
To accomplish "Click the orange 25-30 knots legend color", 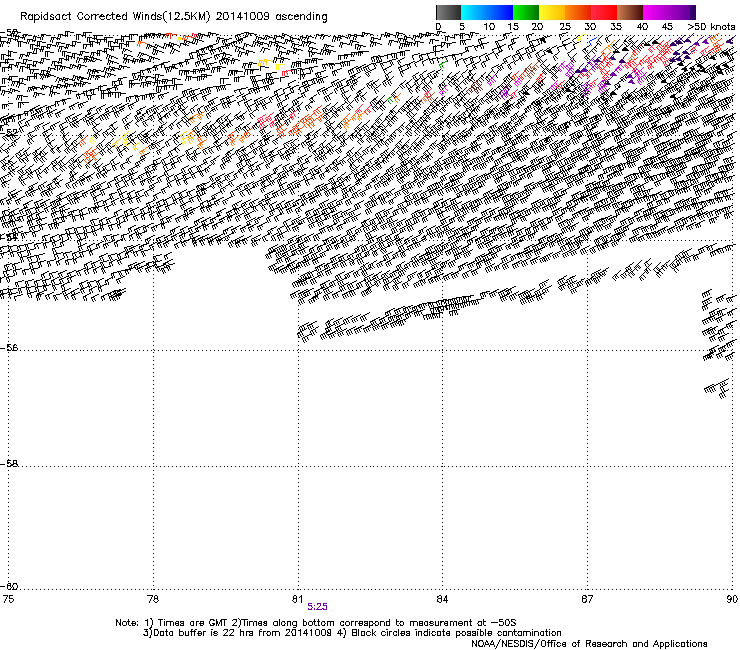I will (578, 12).
